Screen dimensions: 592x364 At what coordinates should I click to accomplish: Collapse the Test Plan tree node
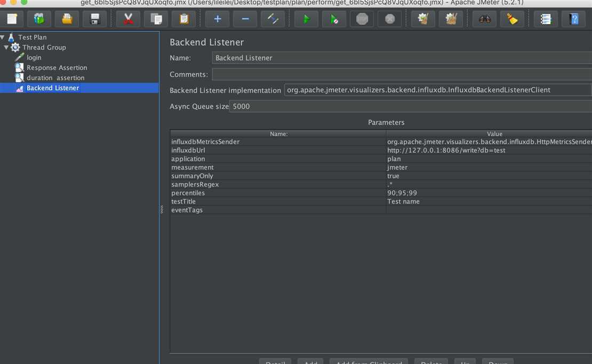click(x=3, y=37)
